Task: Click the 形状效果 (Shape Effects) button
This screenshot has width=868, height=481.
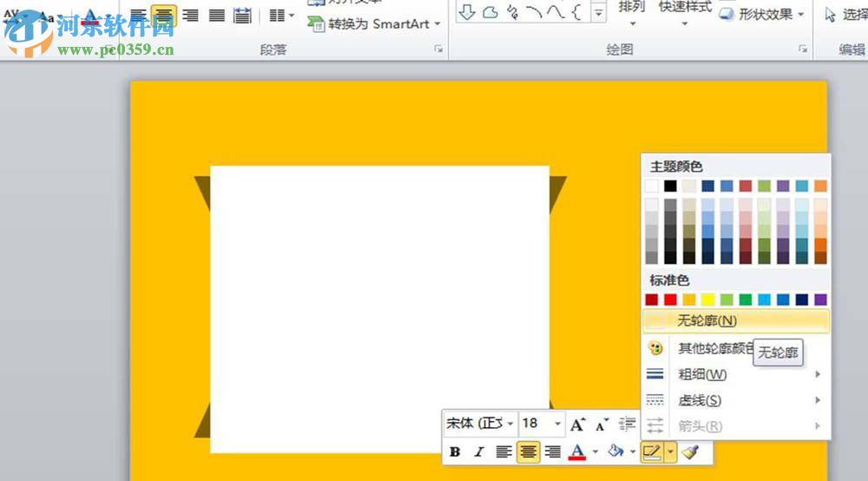Action: click(x=764, y=14)
